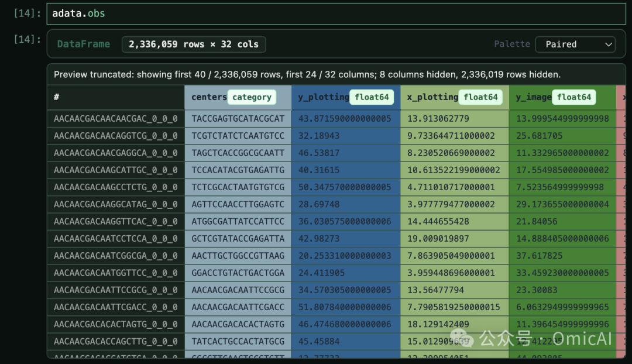
Task: Select row index AACAACGACAAGCATTGC_0_0_0
Action: point(116,170)
